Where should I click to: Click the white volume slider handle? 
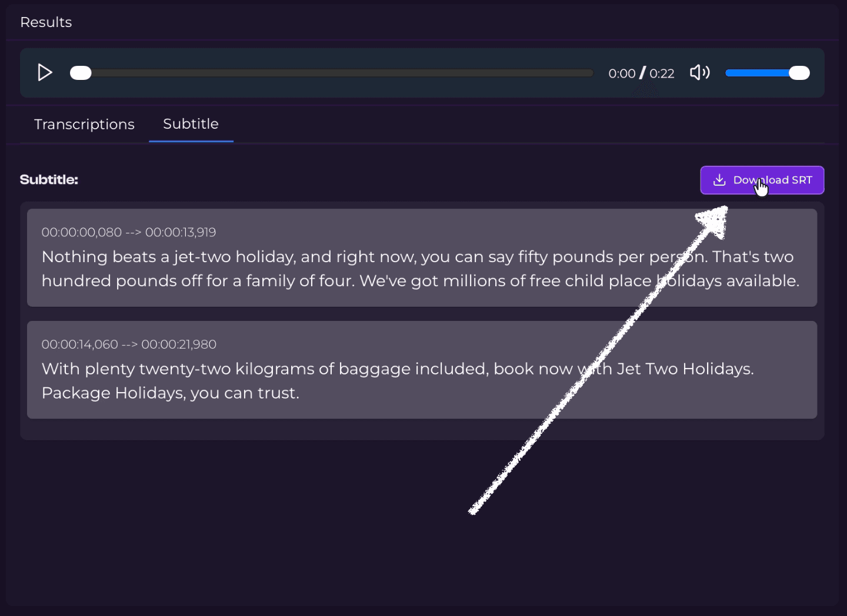coord(799,73)
